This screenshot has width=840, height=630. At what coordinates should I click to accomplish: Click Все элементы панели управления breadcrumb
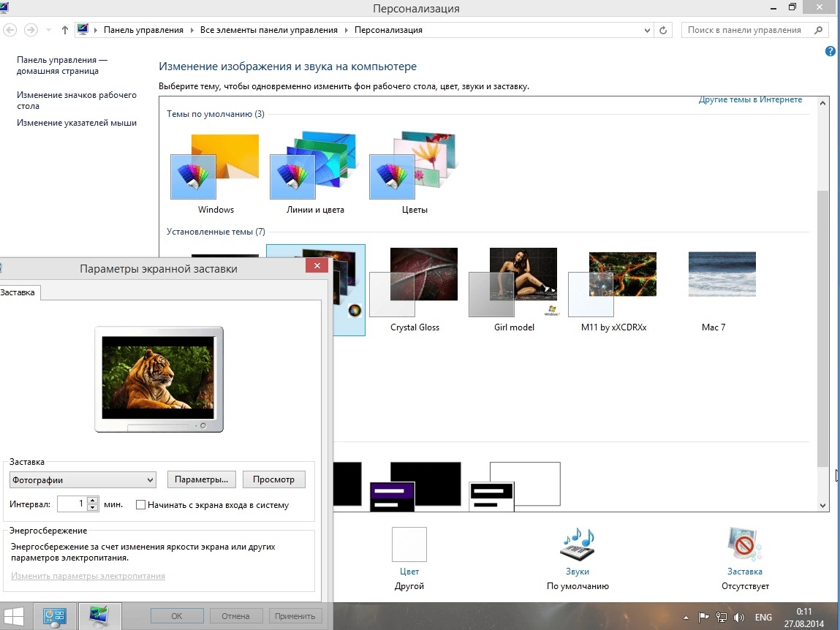[x=269, y=30]
